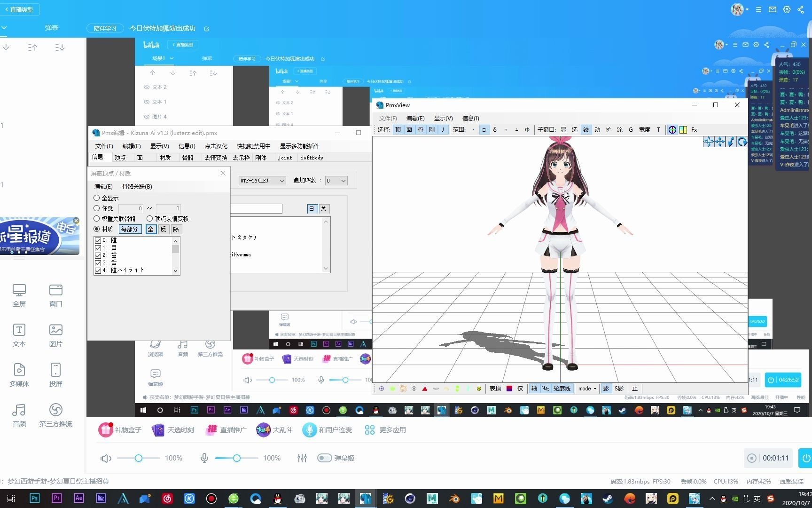The width and height of the screenshot is (812, 508).
Task: Open the gift box 礼物盒子 app
Action: coord(119,430)
